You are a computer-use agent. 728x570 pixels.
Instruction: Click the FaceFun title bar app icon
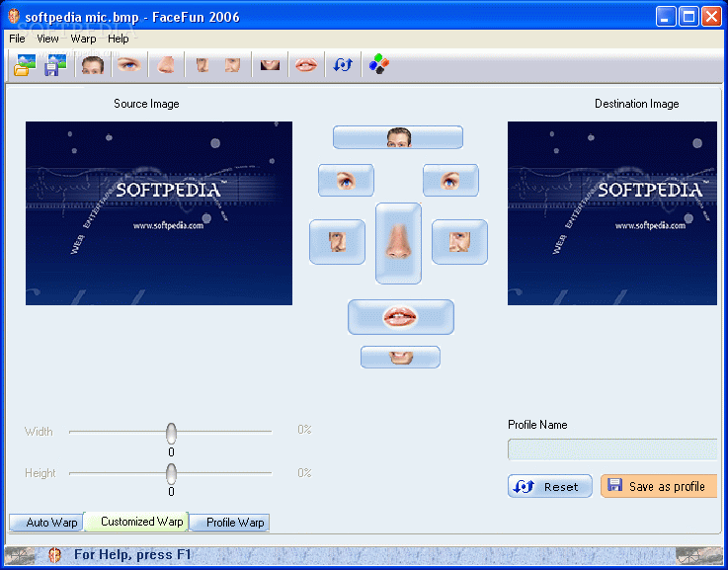click(14, 17)
